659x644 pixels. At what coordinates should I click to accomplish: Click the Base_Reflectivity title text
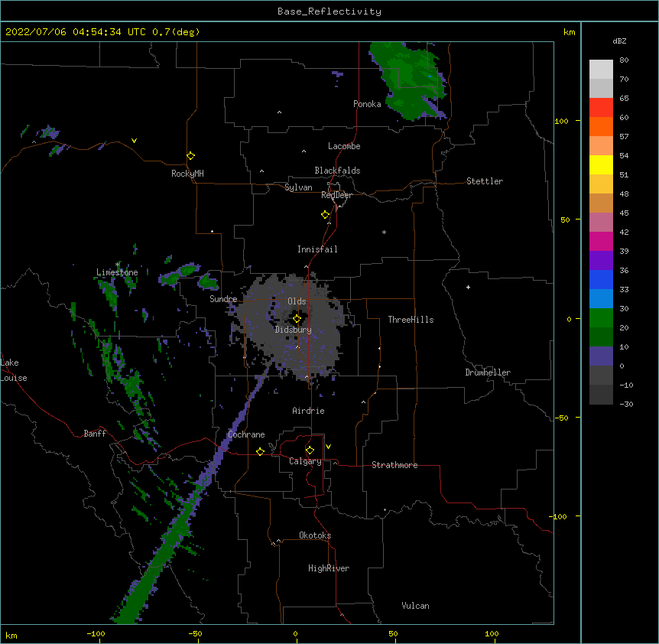point(329,11)
